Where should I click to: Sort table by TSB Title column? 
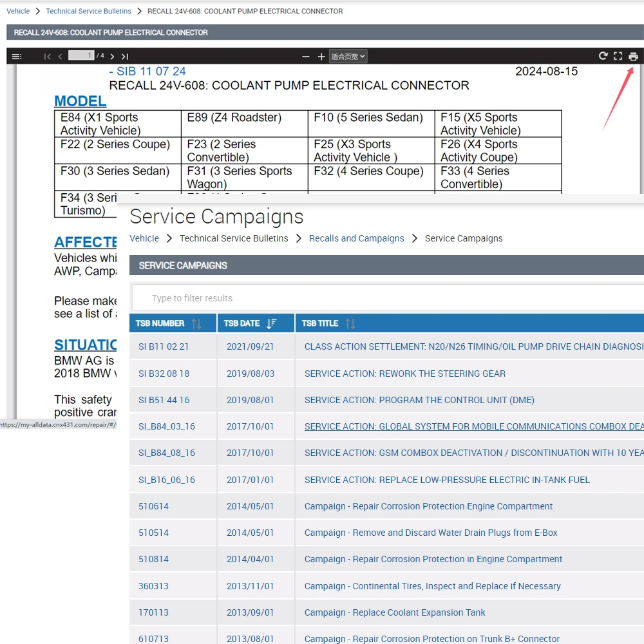[350, 323]
